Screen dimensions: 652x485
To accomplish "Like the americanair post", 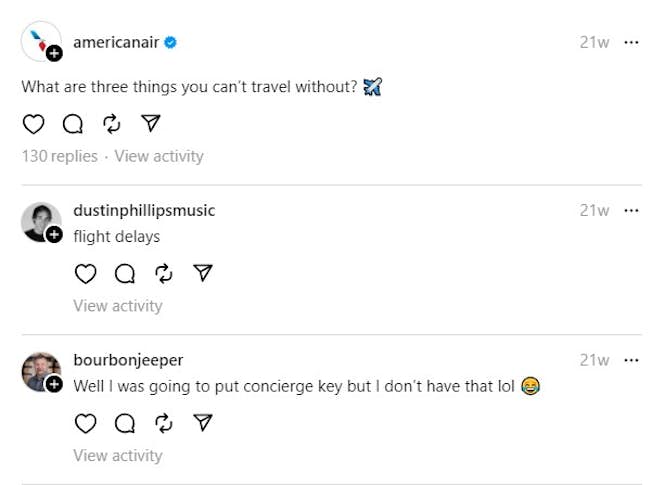I will tap(33, 123).
